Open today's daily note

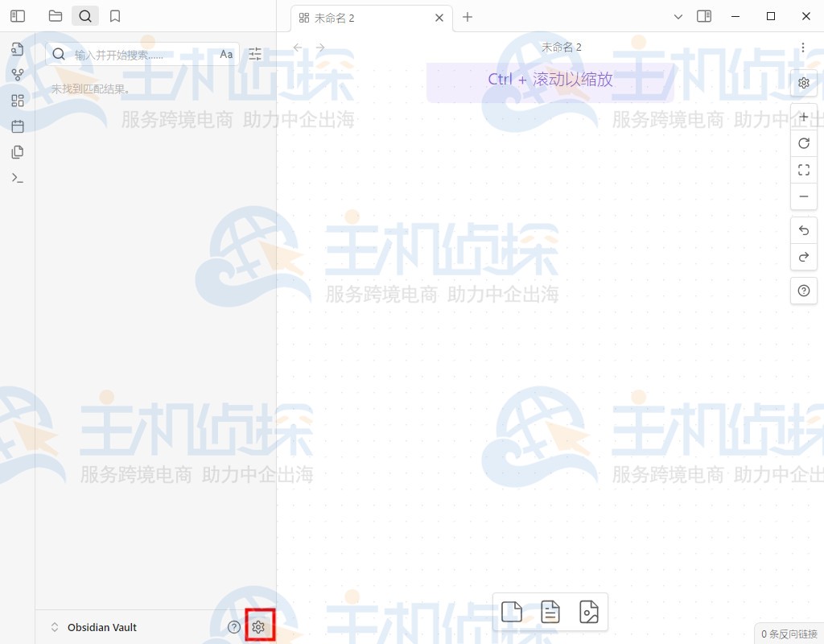point(18,126)
